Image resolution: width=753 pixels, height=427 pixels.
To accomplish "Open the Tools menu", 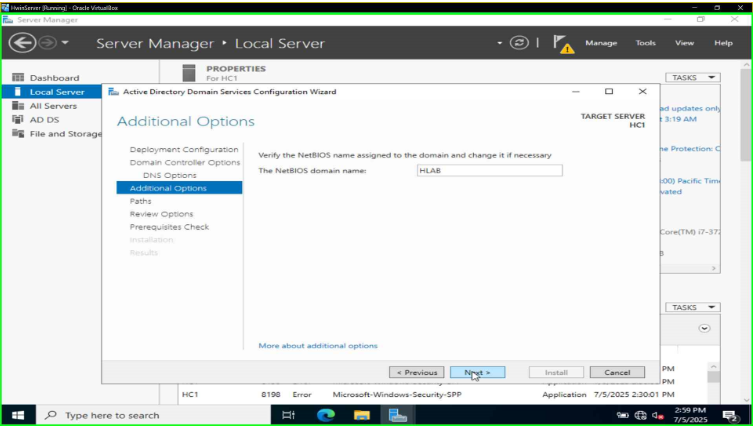I will point(645,43).
